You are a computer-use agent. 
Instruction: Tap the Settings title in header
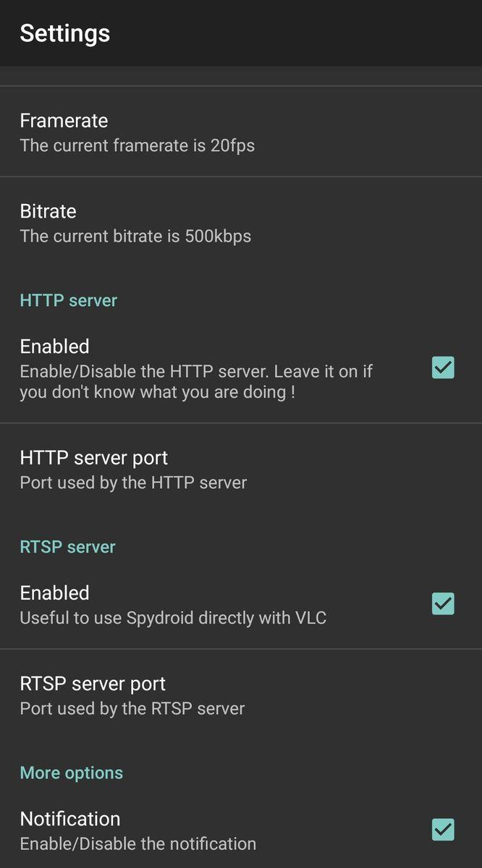[x=65, y=33]
